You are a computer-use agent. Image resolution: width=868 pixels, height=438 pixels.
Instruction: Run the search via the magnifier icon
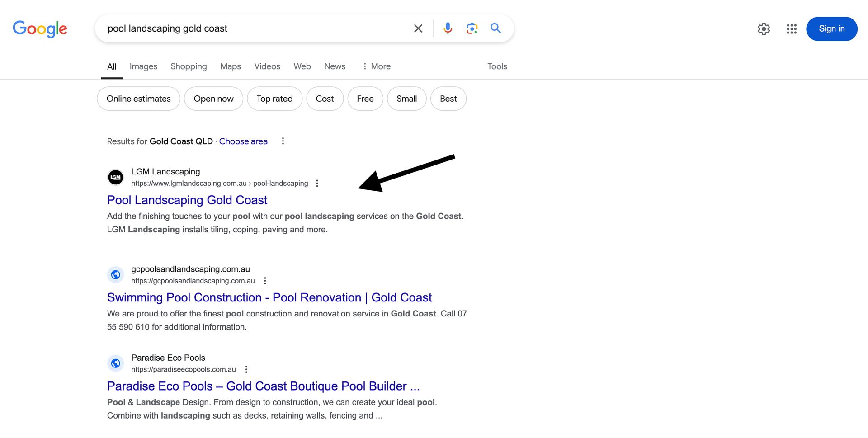click(x=495, y=28)
